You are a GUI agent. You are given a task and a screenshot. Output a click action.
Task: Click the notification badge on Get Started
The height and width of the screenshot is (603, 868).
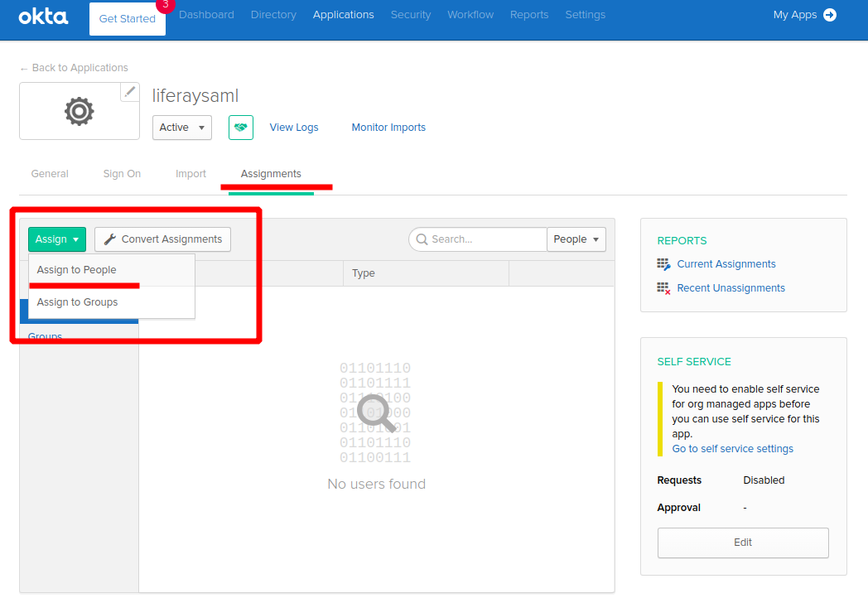[165, 5]
